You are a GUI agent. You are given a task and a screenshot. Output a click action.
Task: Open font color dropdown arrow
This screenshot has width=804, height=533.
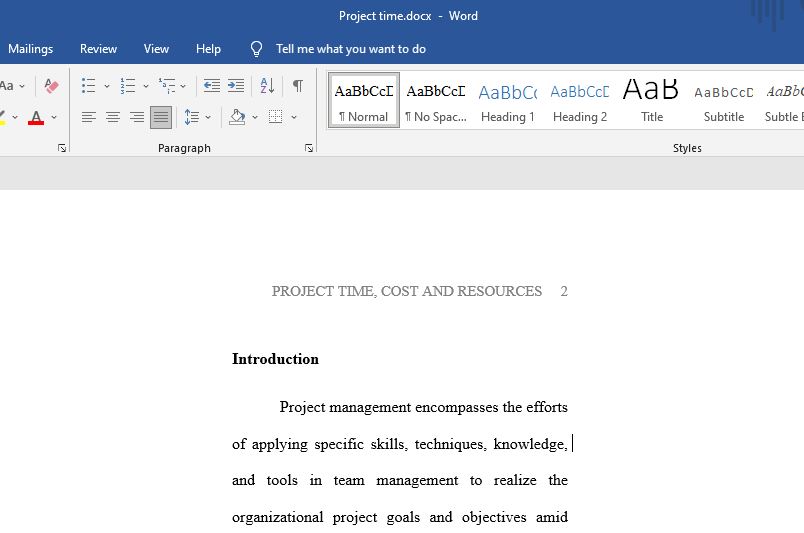pyautogui.click(x=54, y=117)
